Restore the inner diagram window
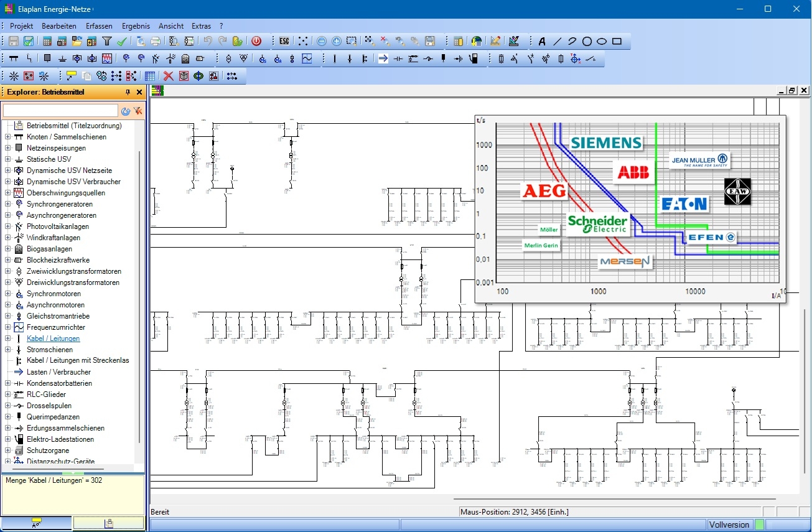This screenshot has width=812, height=532. tap(791, 91)
